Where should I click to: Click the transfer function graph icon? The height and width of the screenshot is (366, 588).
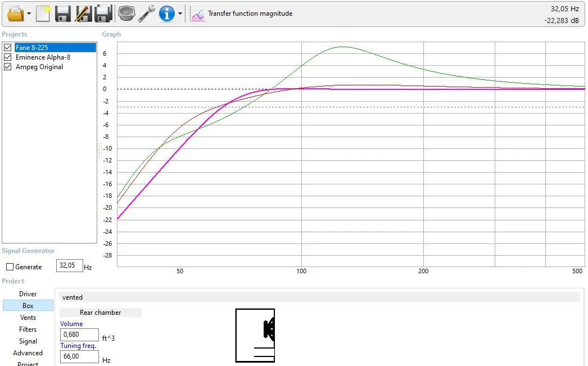[197, 14]
